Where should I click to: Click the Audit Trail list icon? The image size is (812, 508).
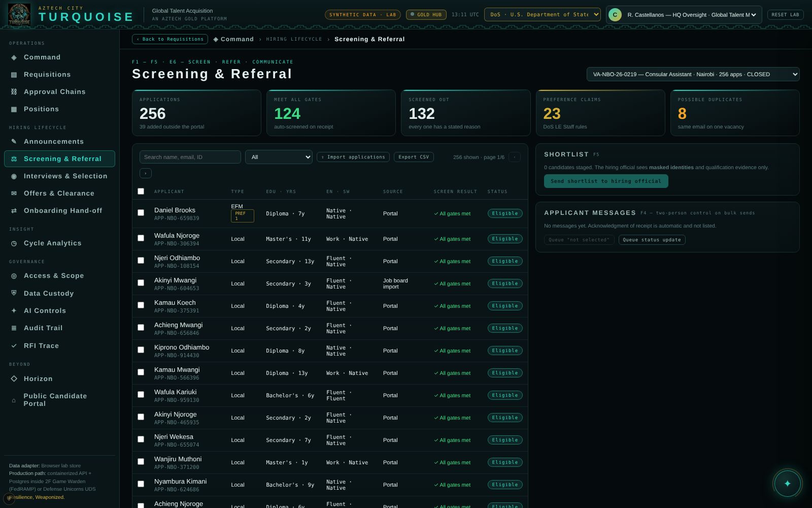pyautogui.click(x=14, y=328)
